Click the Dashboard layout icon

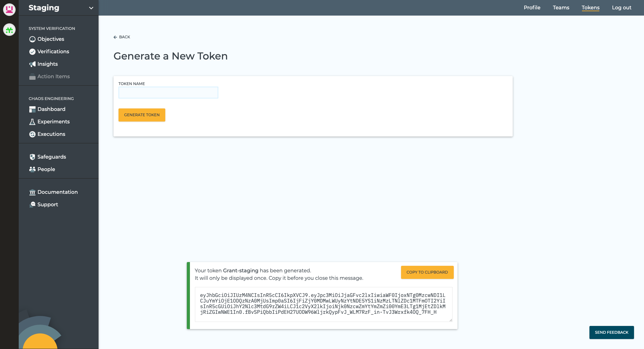pos(32,109)
